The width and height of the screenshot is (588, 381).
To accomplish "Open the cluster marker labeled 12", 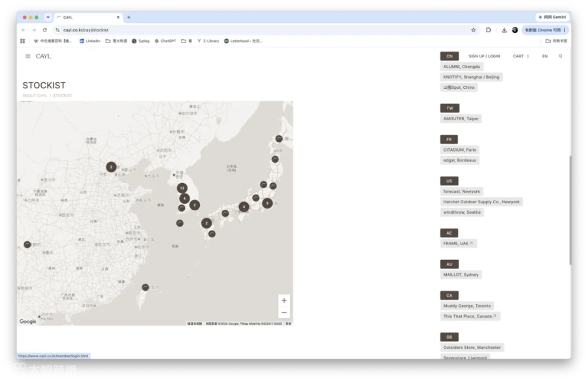I will click(x=182, y=188).
